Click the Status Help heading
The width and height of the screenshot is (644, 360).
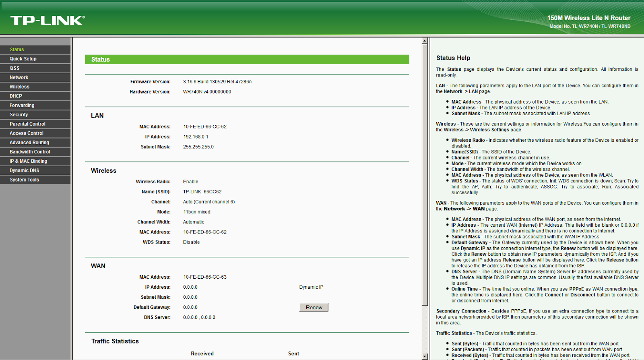click(x=453, y=58)
